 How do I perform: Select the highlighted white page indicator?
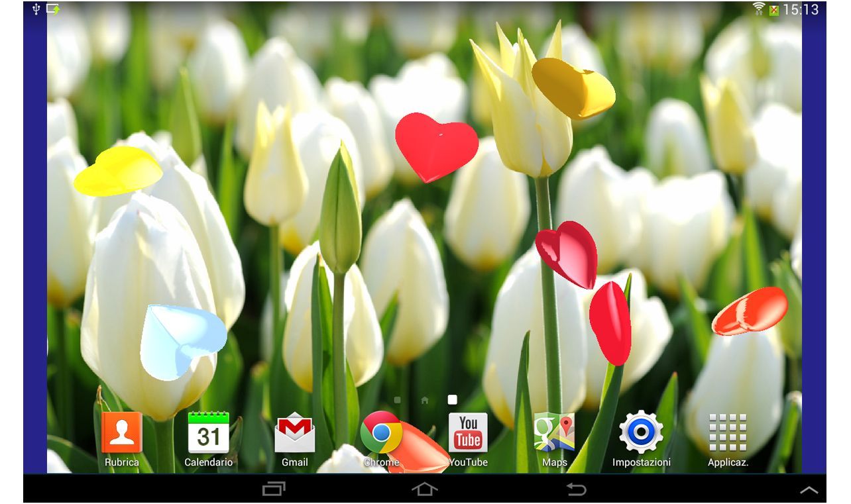(x=452, y=399)
